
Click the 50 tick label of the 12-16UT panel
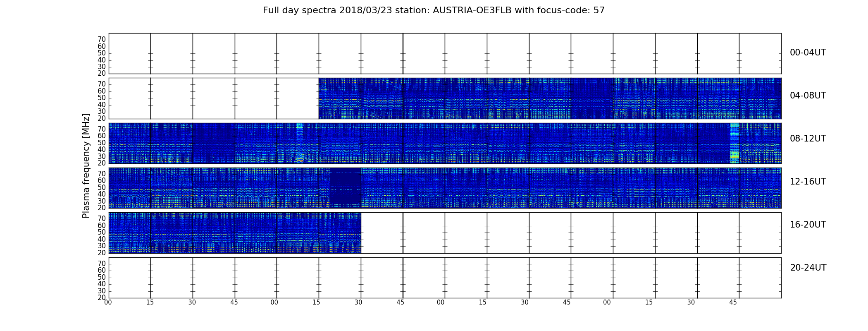click(102, 187)
